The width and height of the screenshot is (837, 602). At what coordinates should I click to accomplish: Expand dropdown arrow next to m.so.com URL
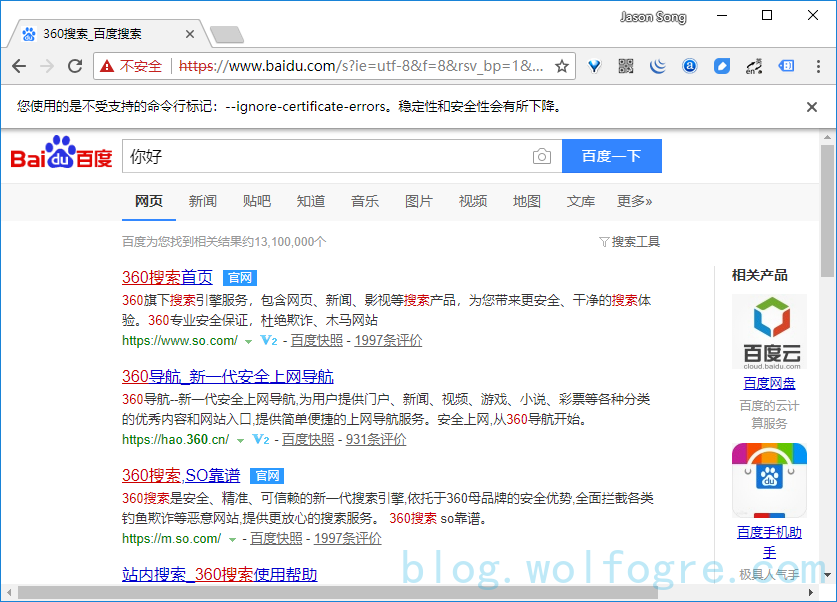click(232, 539)
